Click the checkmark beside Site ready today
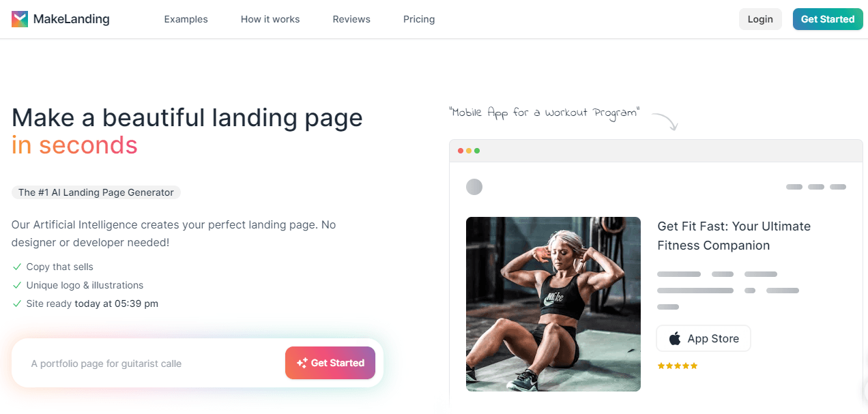The image size is (868, 414). [17, 304]
